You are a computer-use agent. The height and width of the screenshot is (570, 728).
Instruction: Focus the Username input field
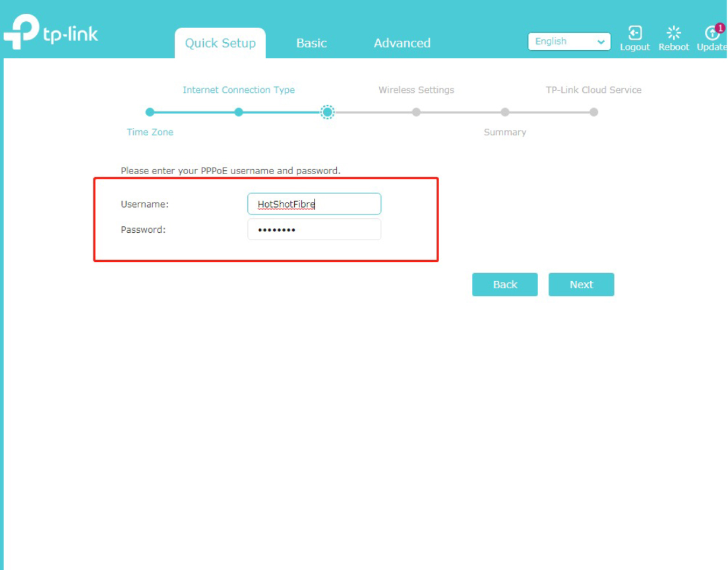point(315,204)
